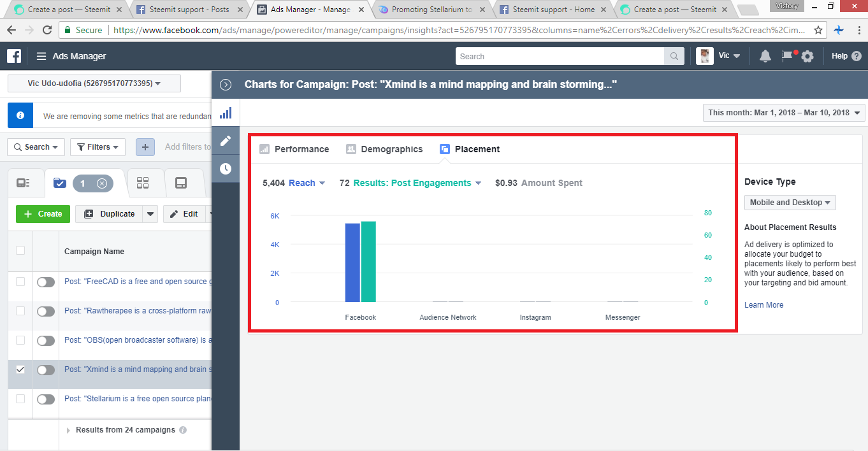Open Results: Post Engagements dropdown
The width and height of the screenshot is (868, 451).
(417, 183)
